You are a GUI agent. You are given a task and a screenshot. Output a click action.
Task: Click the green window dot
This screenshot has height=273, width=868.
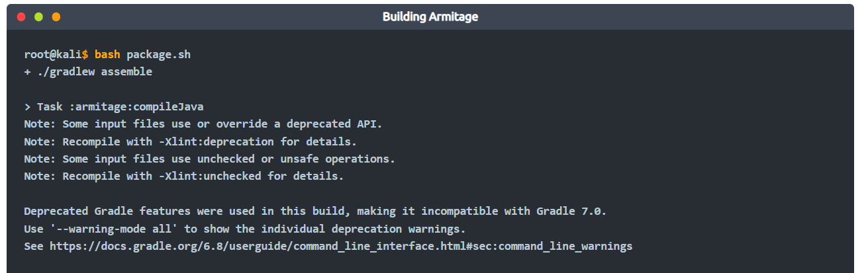coord(39,17)
